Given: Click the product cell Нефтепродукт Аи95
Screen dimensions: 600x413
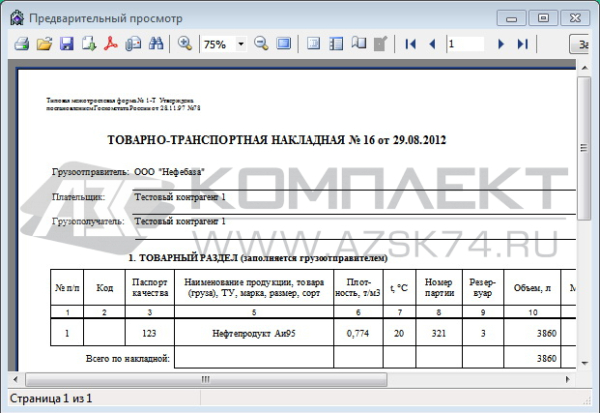Looking at the screenshot, I should 254,333.
